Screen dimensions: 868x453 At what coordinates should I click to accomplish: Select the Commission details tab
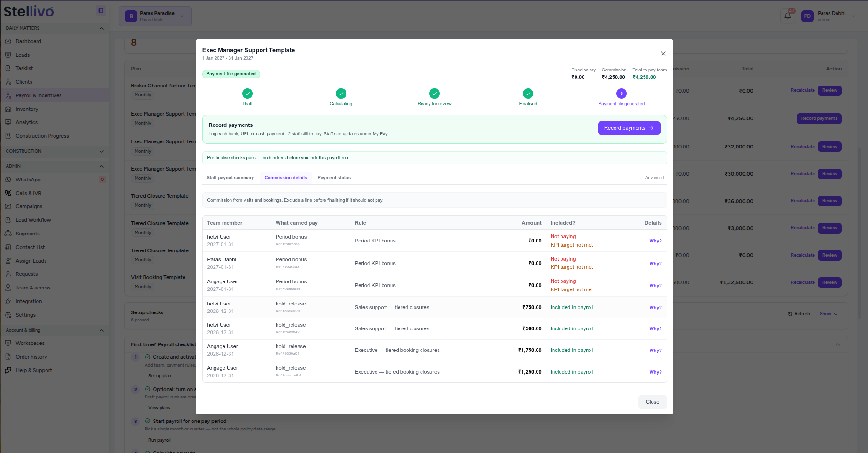[285, 178]
